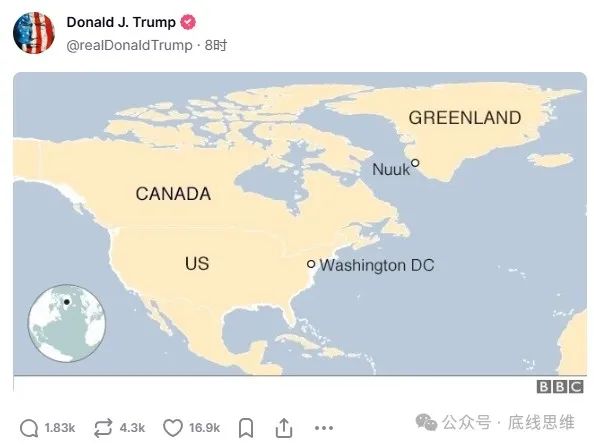
Task: Click the verified badge next to the name
Action: (188, 22)
